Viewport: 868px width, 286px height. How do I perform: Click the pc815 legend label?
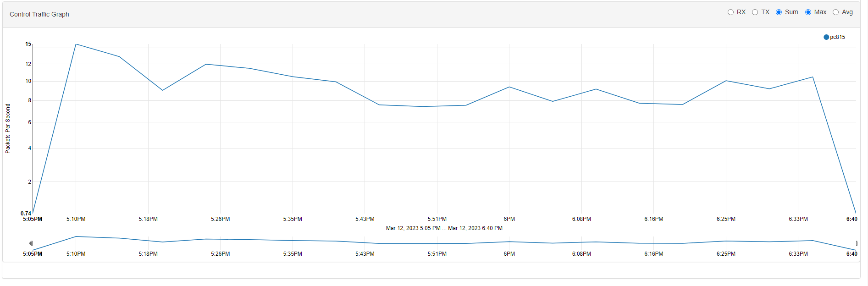click(837, 37)
